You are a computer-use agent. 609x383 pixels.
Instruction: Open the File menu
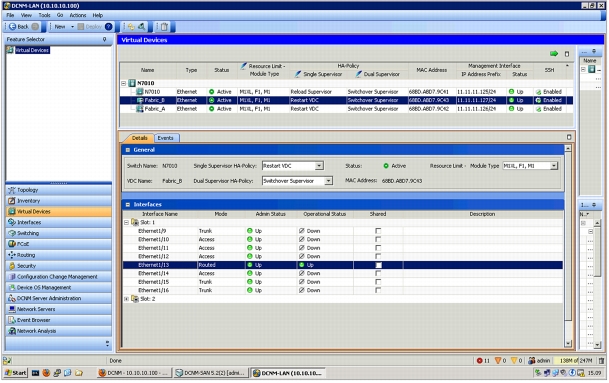(10, 15)
